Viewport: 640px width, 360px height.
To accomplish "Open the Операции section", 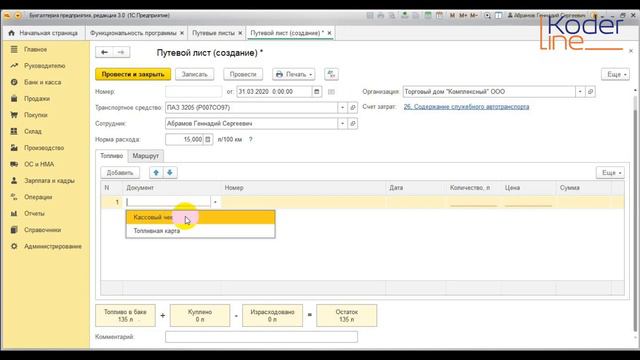I will [x=38, y=197].
